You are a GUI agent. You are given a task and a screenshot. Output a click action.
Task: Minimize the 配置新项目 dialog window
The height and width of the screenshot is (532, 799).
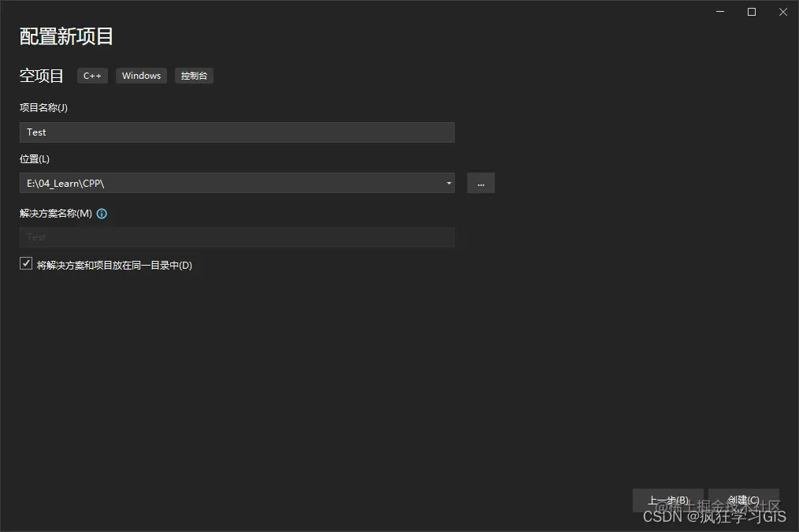720,12
